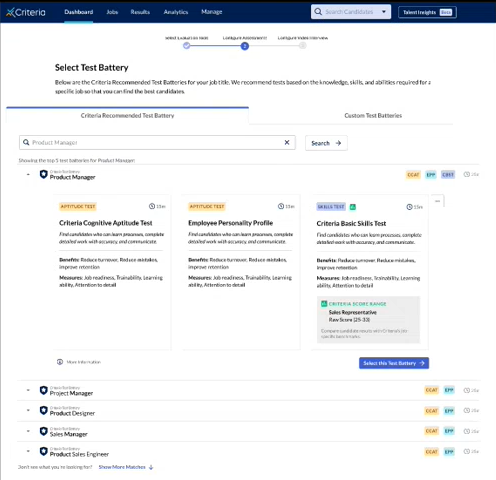Click the Product Manager search field
The width and height of the screenshot is (496, 480).
click(x=157, y=143)
